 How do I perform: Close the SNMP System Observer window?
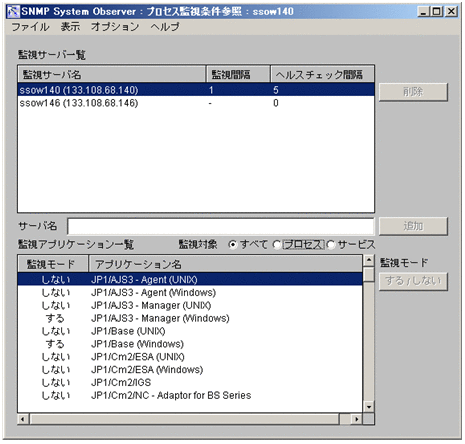[x=451, y=12]
